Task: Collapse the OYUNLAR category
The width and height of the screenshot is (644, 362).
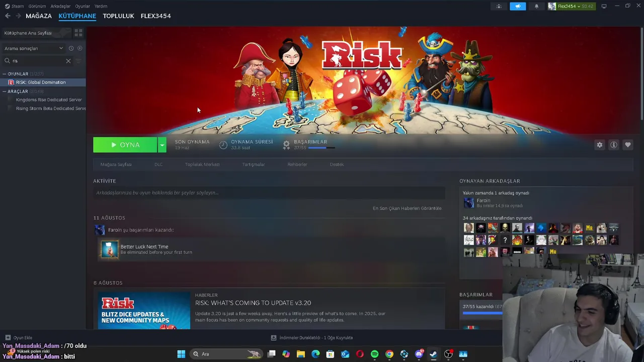Action: click(4, 74)
